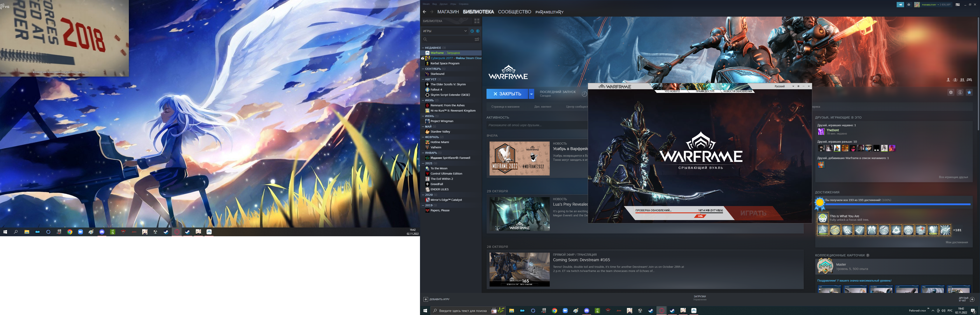Show Warframe game info icon

(x=960, y=93)
